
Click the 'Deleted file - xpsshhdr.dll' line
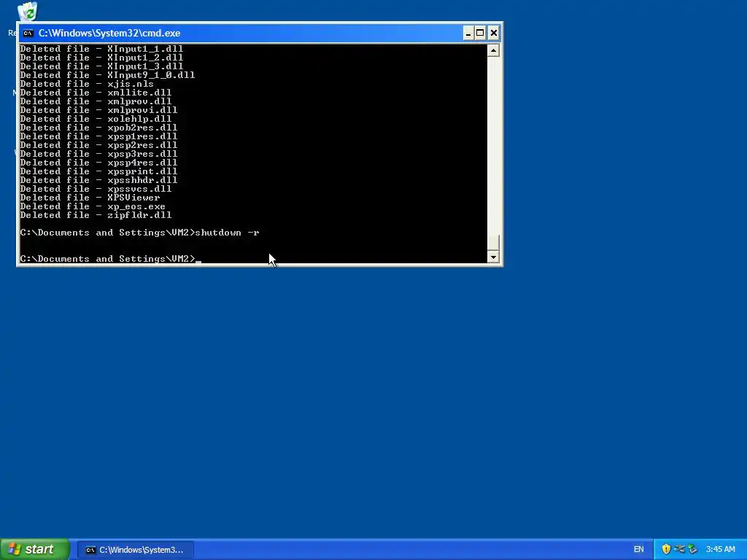[98, 180]
